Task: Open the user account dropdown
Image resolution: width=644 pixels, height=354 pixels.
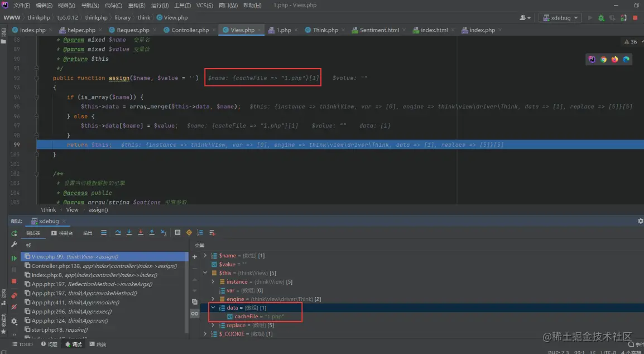Action: point(525,18)
